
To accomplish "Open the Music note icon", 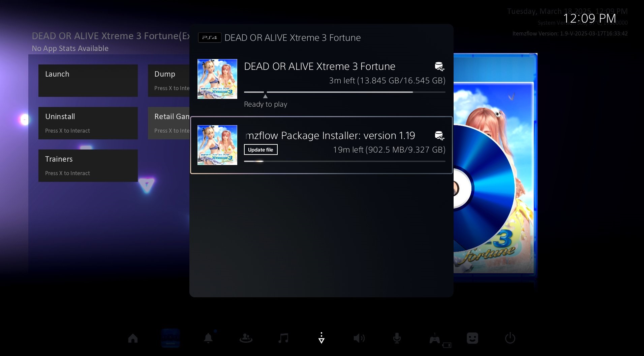I will pyautogui.click(x=283, y=338).
